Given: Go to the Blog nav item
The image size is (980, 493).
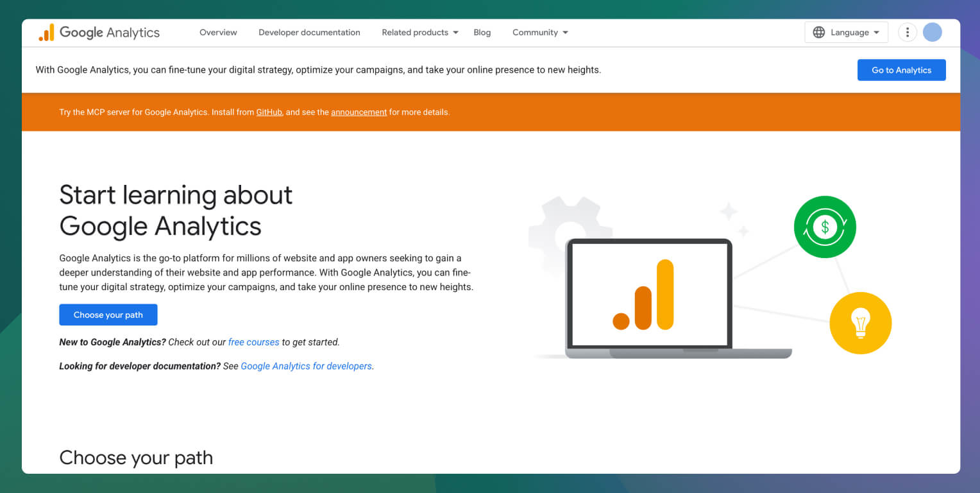Looking at the screenshot, I should [482, 32].
